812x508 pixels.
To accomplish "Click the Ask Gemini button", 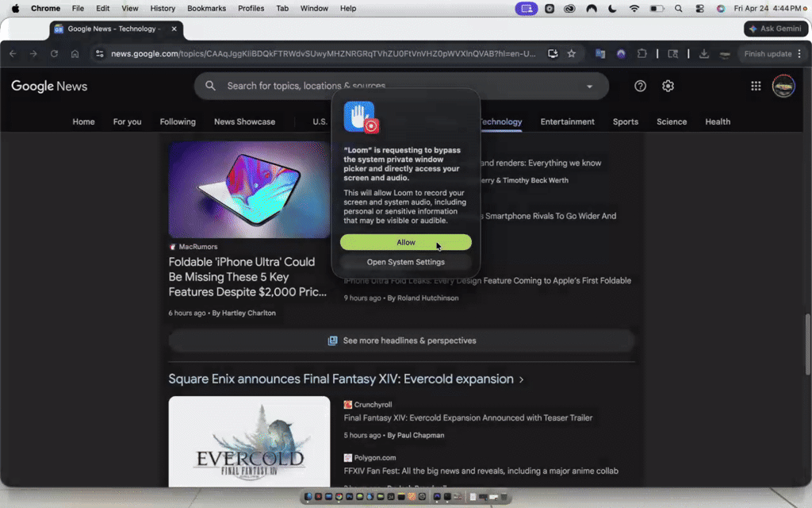I will [776, 29].
